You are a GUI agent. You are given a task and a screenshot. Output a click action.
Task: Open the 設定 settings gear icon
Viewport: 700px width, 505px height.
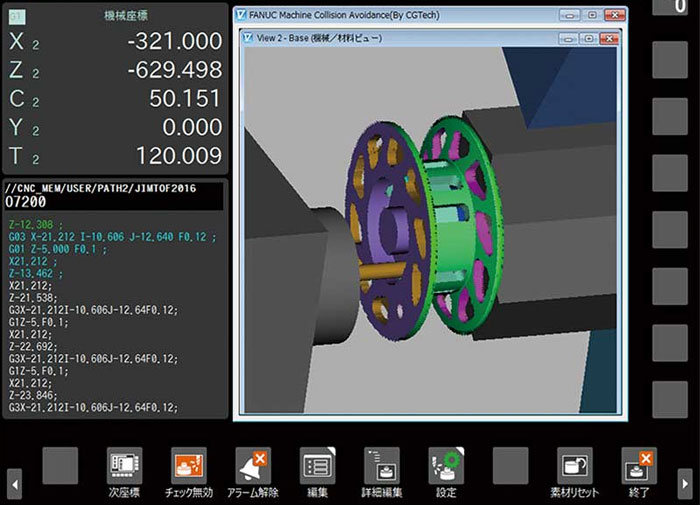click(446, 466)
